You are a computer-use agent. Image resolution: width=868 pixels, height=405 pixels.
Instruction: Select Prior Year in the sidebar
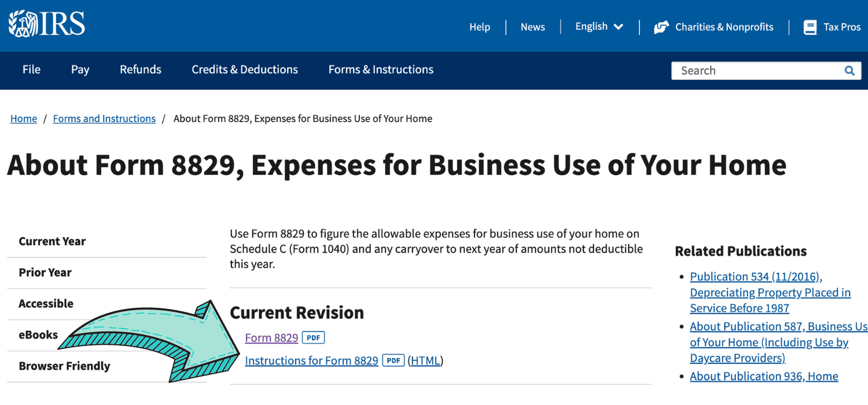coord(45,272)
